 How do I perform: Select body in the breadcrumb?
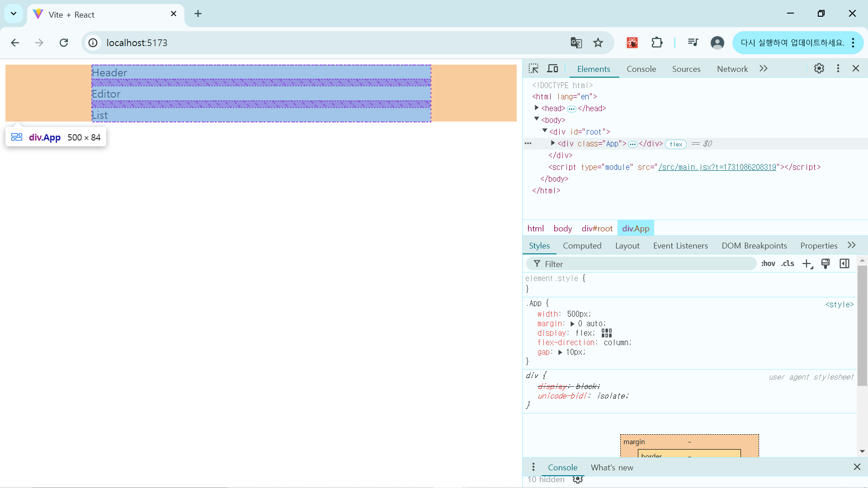point(563,229)
